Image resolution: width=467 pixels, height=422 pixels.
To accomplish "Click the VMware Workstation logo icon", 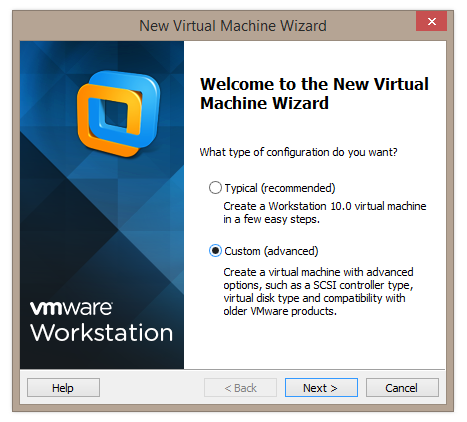I will (118, 113).
